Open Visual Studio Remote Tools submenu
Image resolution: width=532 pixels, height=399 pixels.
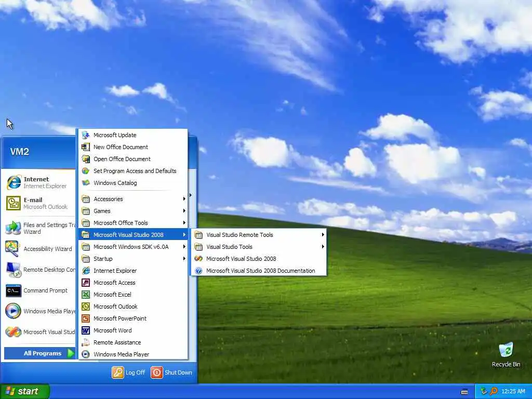click(x=259, y=235)
